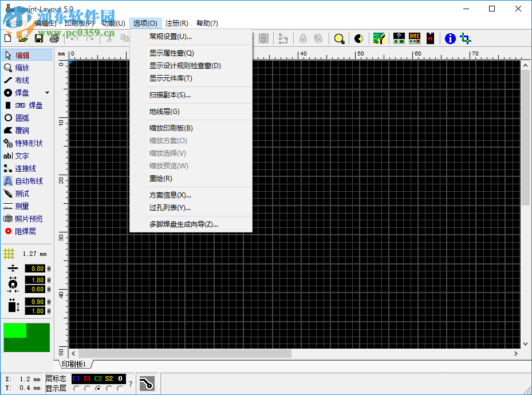The width and height of the screenshot is (532, 395).
Task: Click the red M macro icon
Action: click(430, 38)
